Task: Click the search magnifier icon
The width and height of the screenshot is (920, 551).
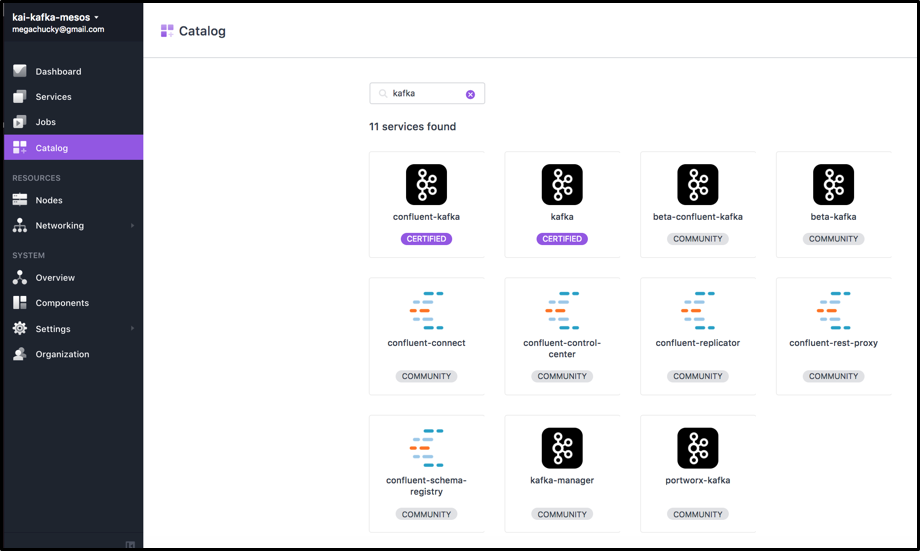Action: point(383,93)
